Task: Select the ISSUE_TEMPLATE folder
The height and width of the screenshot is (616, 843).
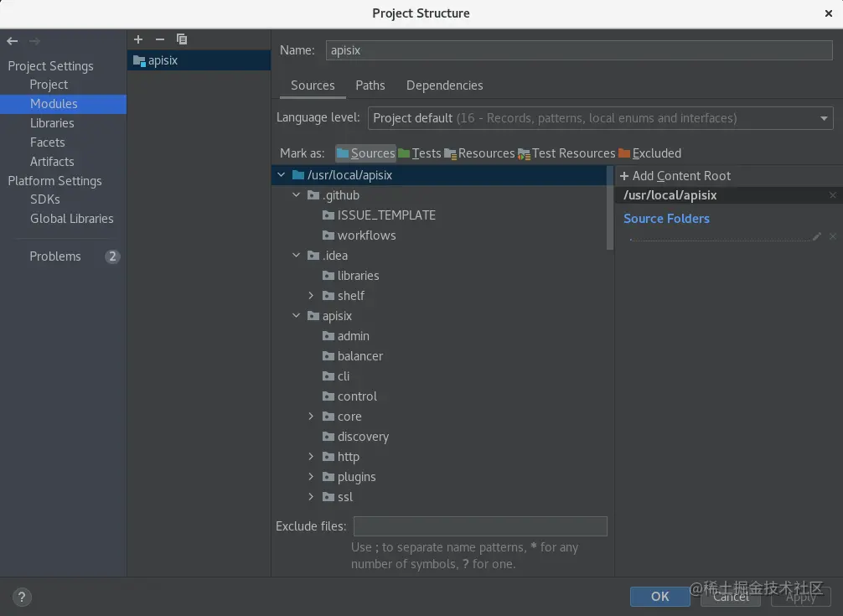Action: (x=386, y=215)
